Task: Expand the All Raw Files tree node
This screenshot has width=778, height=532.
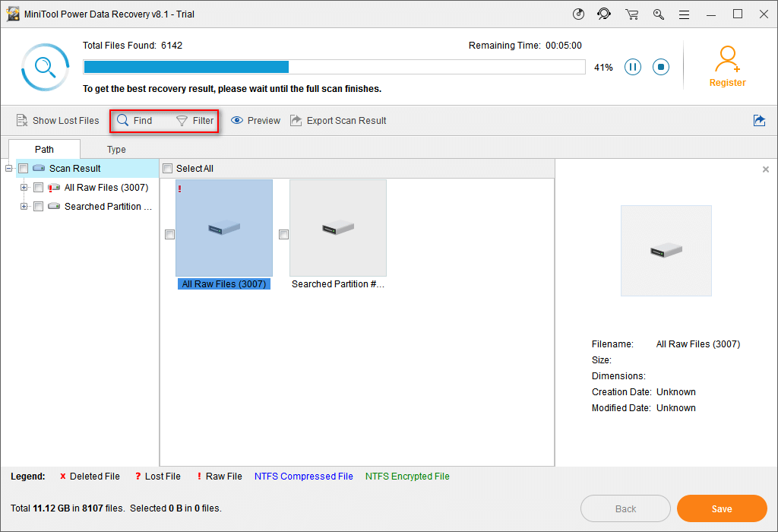Action: [24, 187]
